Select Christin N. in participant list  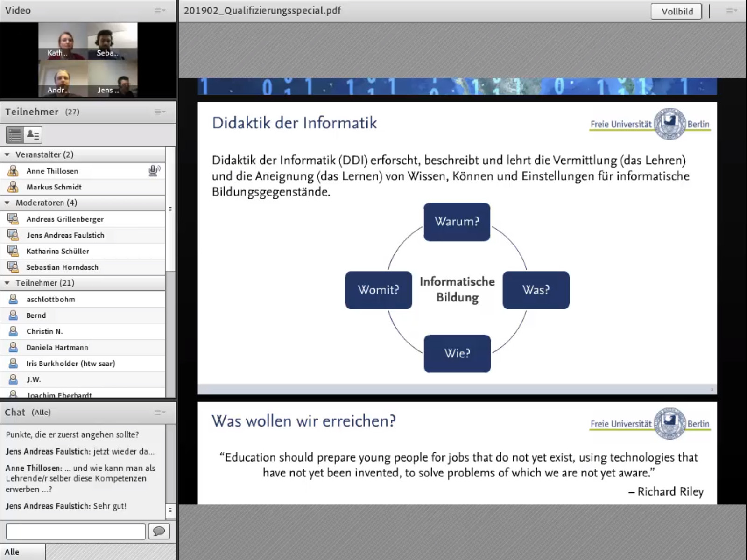83,331
